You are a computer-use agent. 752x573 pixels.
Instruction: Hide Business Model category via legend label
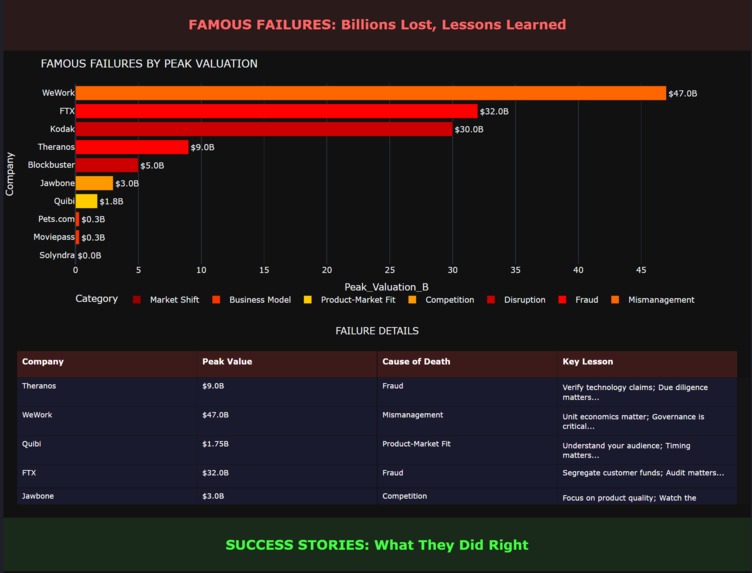[260, 300]
